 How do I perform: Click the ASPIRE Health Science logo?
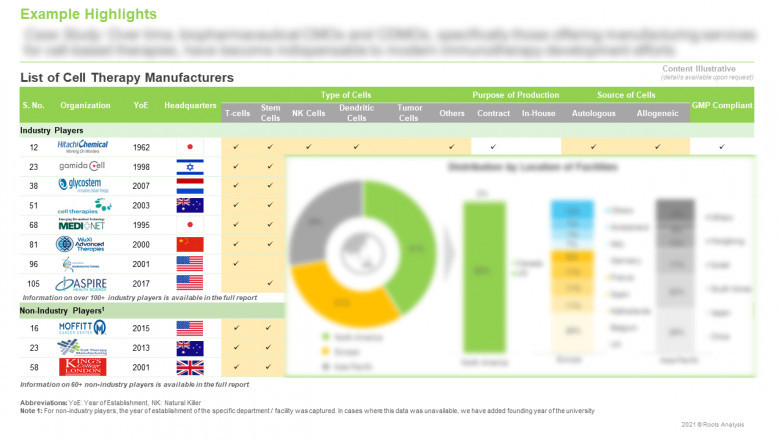coord(81,284)
